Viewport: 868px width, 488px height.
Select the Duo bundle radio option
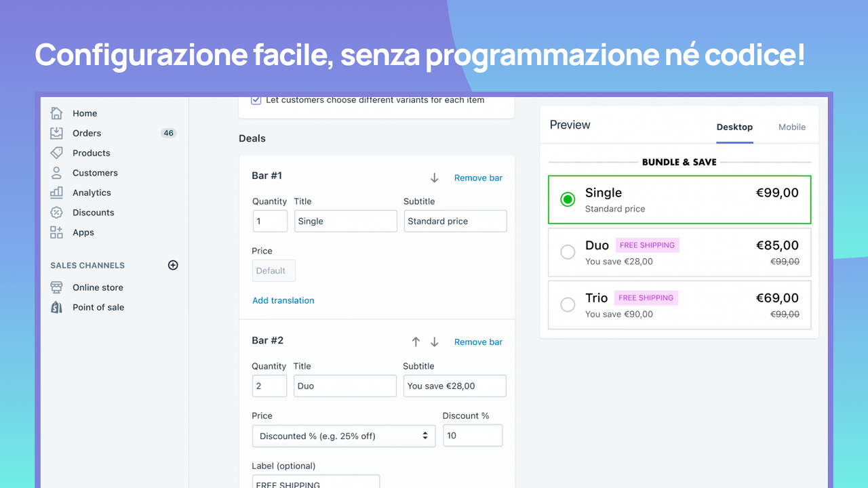568,252
